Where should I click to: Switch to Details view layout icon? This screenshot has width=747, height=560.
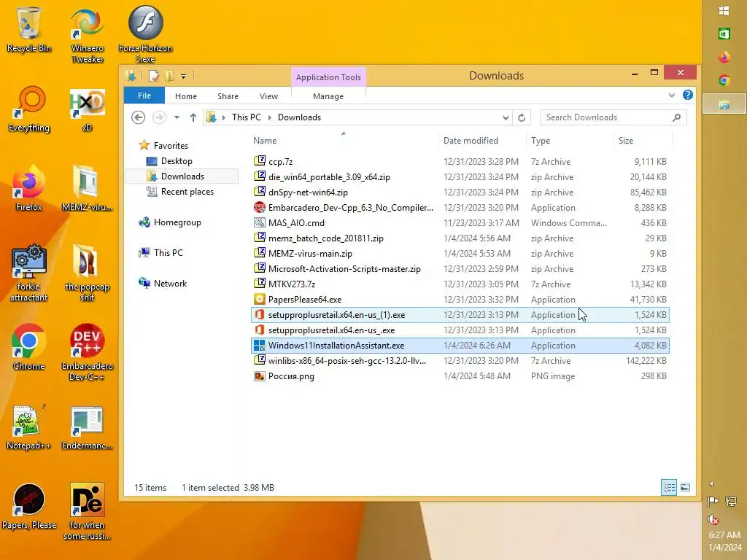tap(669, 487)
